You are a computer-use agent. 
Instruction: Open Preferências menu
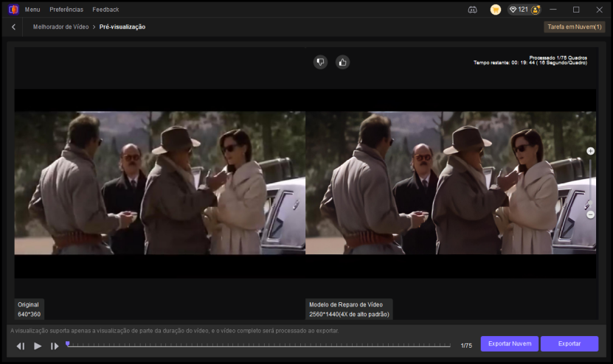pos(66,10)
